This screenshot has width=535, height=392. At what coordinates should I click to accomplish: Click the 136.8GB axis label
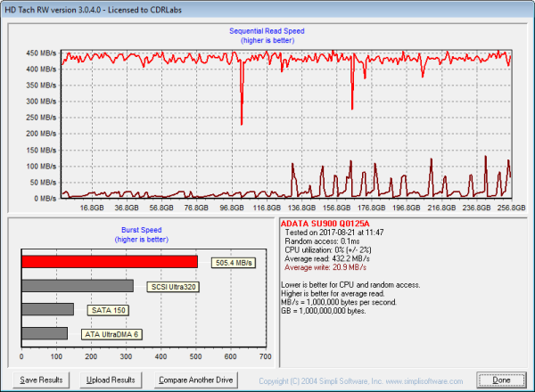pyautogui.click(x=301, y=208)
